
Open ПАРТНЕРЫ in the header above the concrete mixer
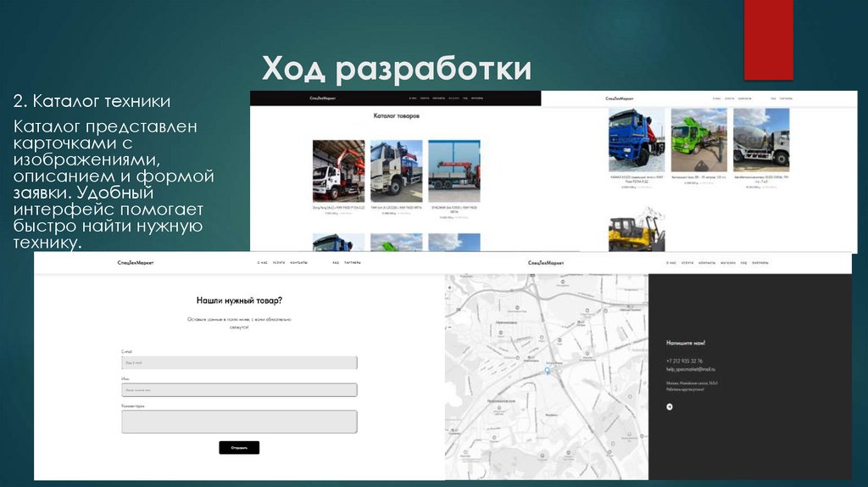point(786,98)
